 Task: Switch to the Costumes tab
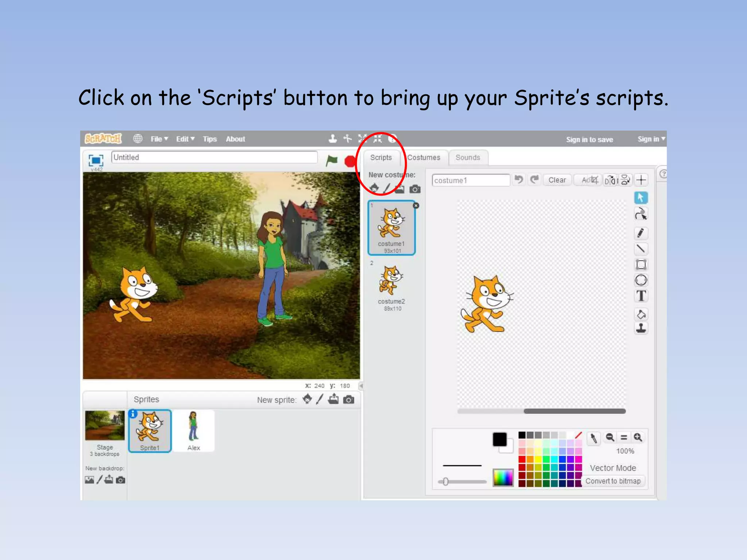coord(423,157)
